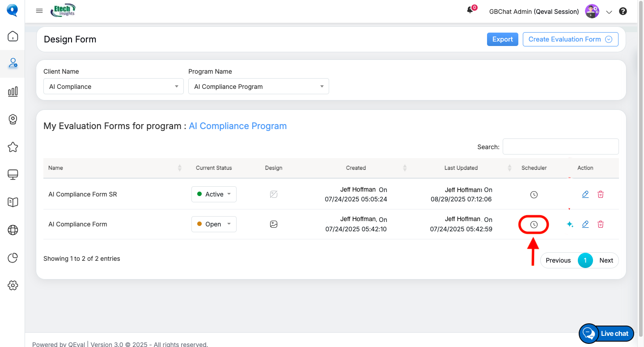Open the settings gear in sidebar
This screenshot has height=347, width=644.
point(13,285)
